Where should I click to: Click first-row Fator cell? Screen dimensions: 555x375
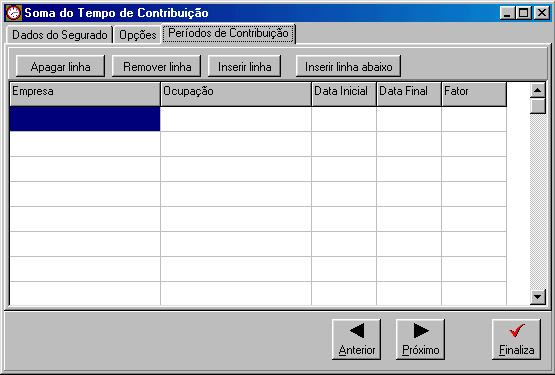click(474, 119)
